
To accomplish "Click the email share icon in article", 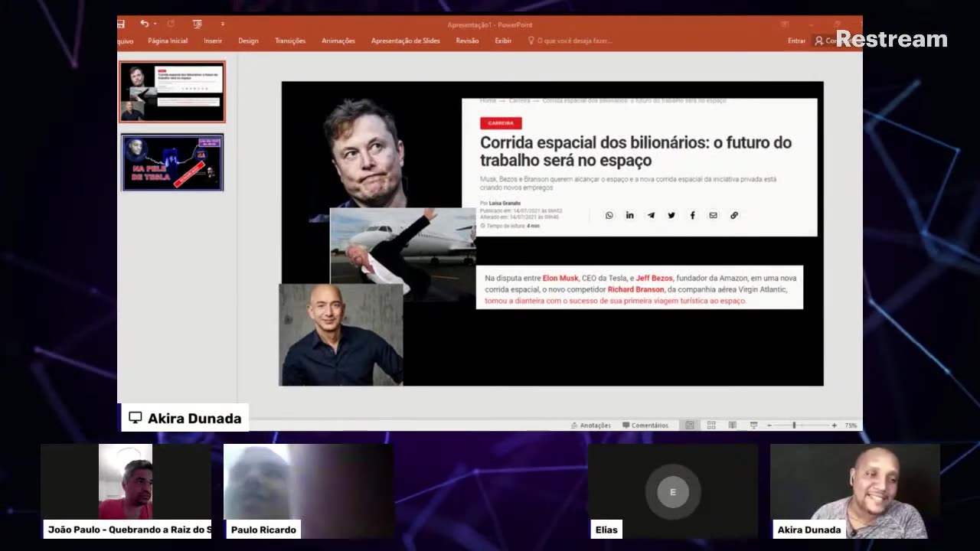I will (713, 215).
